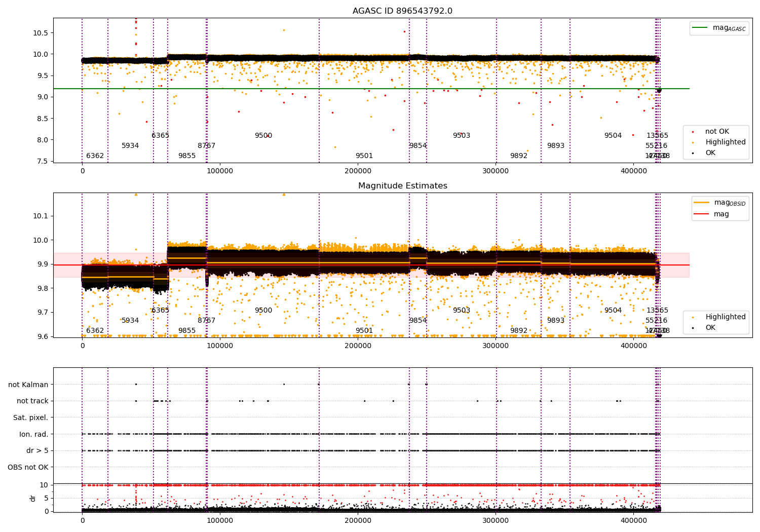Click OBSID label 9893 in the middle panel
The width and height of the screenshot is (760, 532).
(x=556, y=321)
